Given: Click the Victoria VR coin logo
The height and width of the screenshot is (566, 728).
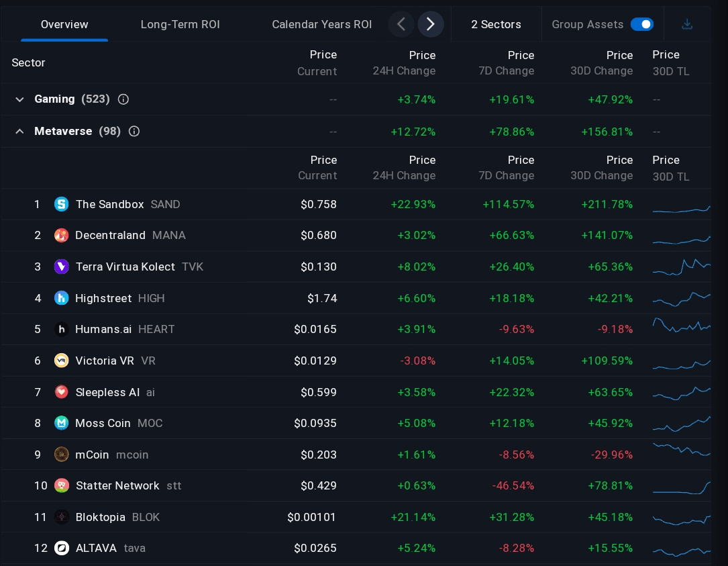Looking at the screenshot, I should coord(62,361).
